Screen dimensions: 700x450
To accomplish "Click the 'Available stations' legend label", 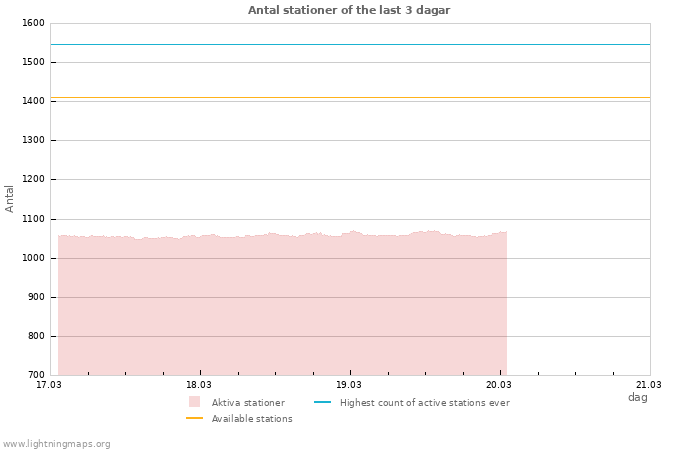I will [x=252, y=419].
